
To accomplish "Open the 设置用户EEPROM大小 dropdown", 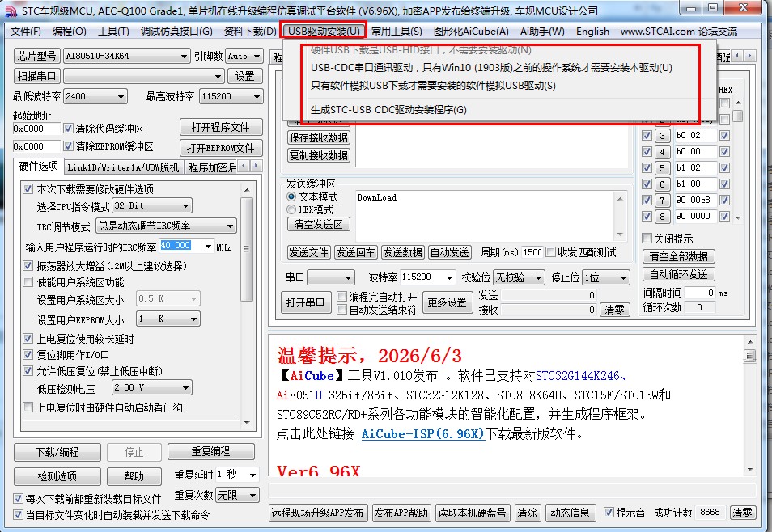I will [x=193, y=319].
